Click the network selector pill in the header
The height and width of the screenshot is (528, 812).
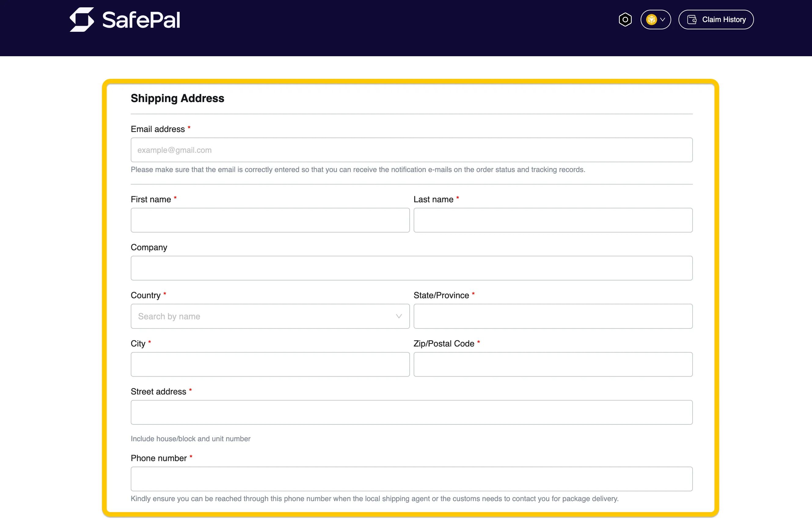[655, 20]
